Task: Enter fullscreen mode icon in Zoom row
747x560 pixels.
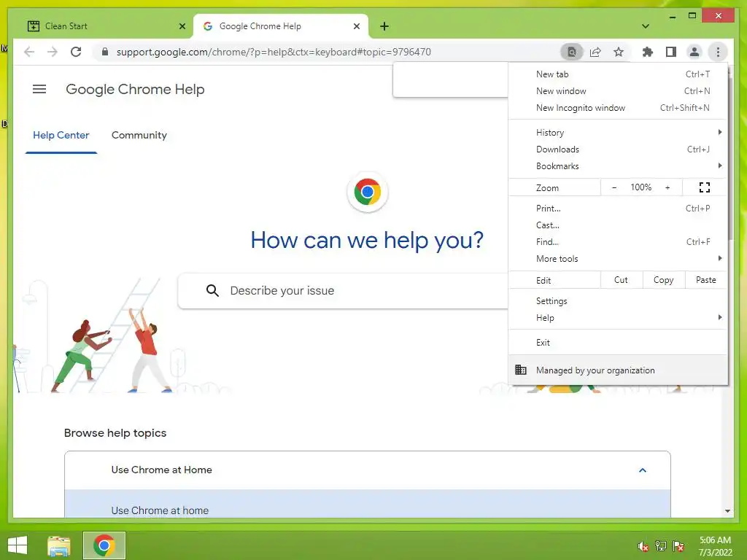Action: 705,187
